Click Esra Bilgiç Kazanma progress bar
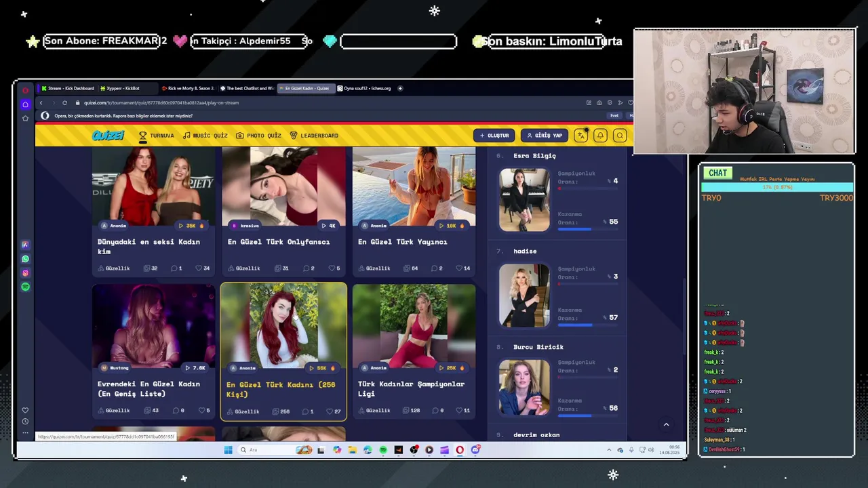 tap(588, 229)
